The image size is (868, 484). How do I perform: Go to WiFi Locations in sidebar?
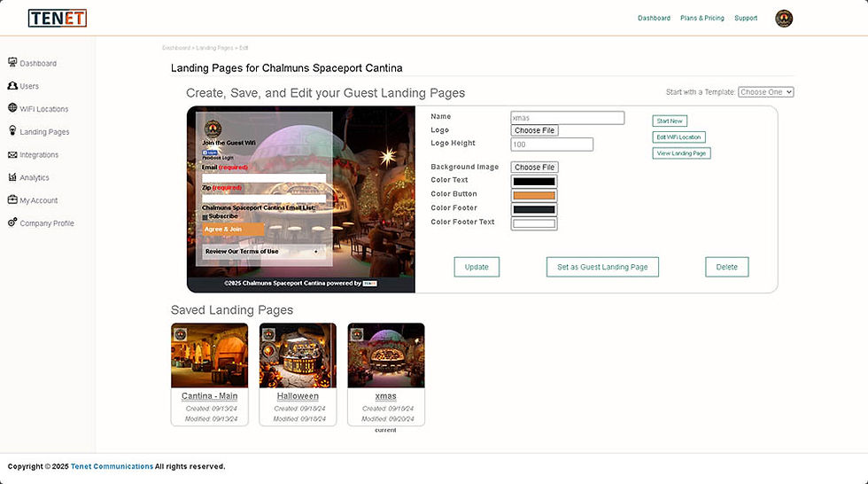coord(44,109)
